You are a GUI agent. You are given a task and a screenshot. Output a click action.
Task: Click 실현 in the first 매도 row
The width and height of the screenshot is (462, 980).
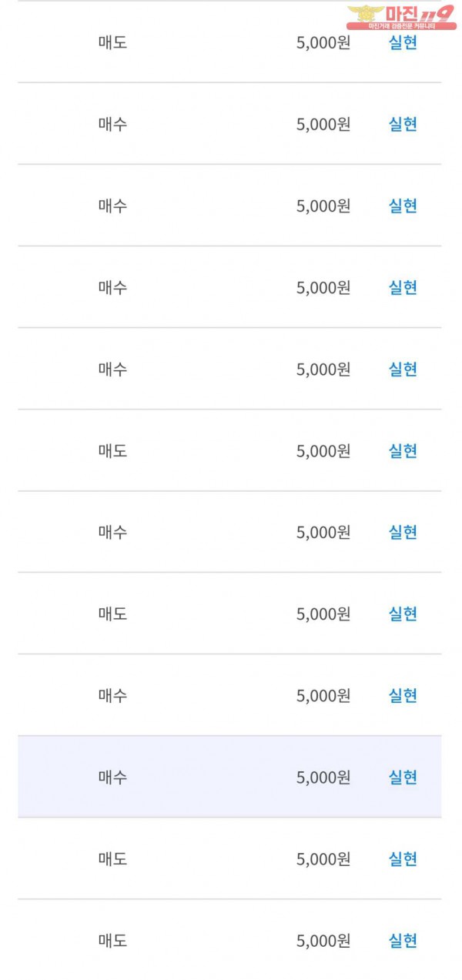403,42
